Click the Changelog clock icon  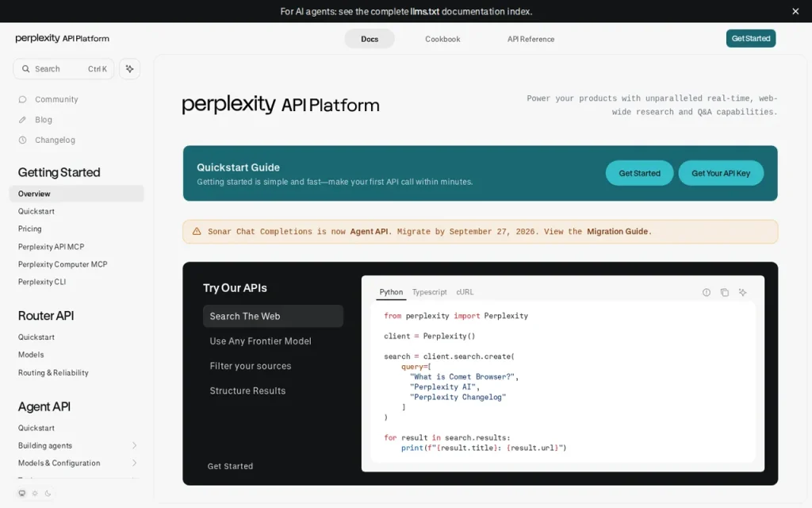(x=22, y=140)
